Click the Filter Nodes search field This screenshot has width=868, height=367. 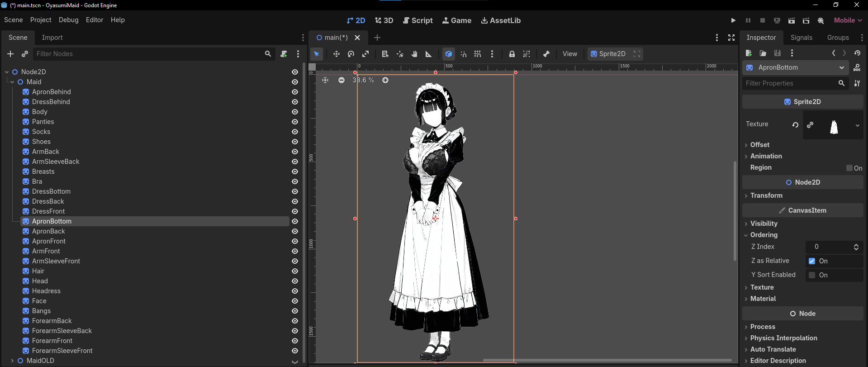tap(149, 54)
